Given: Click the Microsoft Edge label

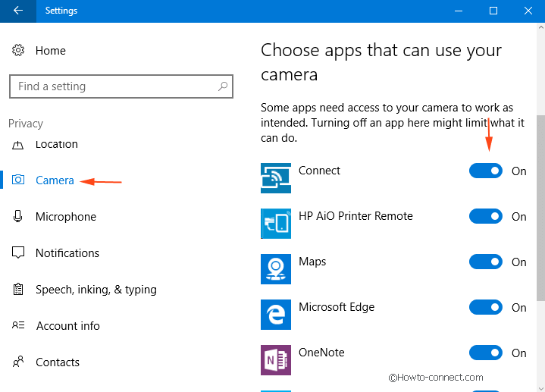Looking at the screenshot, I should coord(337,307).
